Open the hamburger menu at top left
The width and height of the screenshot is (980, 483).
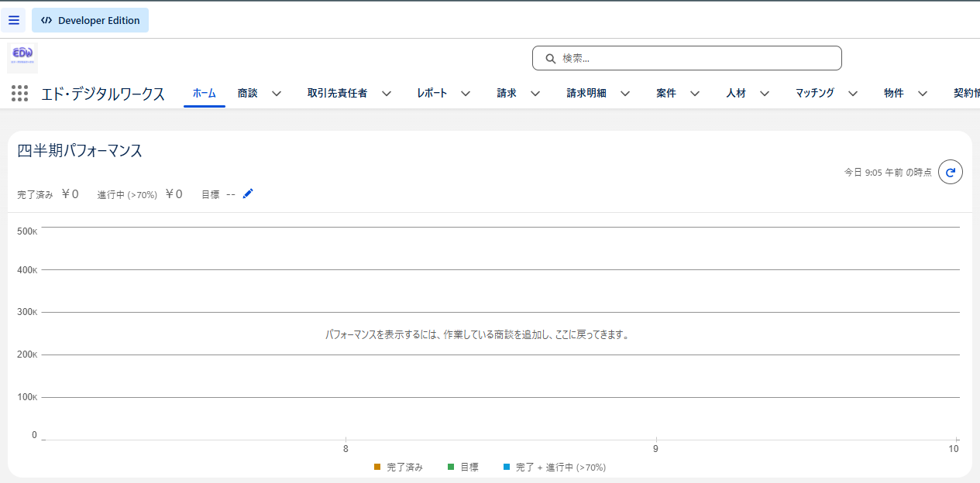[x=14, y=20]
